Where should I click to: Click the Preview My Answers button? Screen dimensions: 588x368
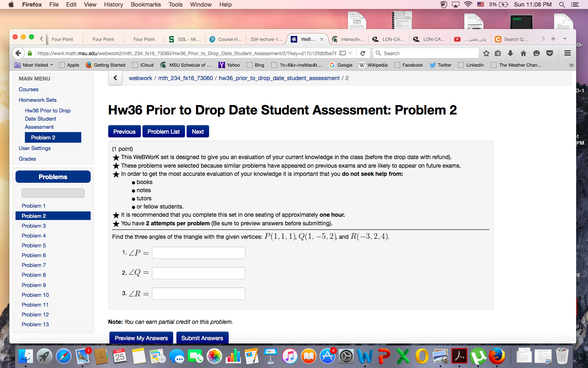141,338
